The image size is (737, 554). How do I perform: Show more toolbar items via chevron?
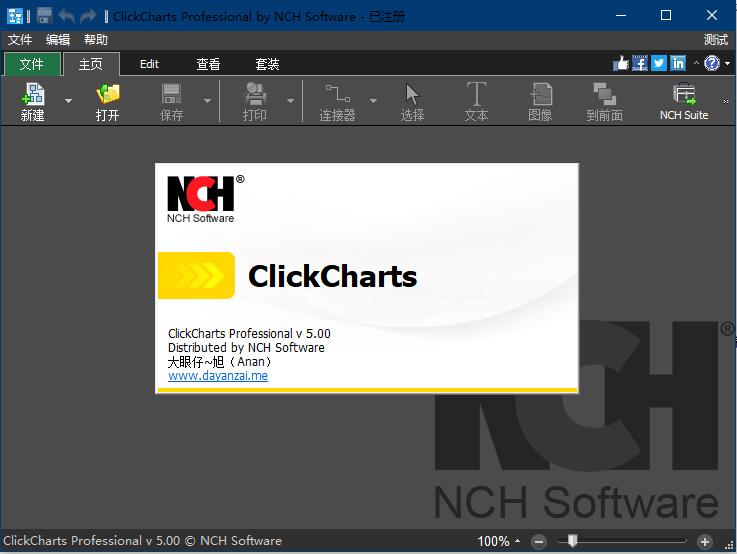coord(726,101)
